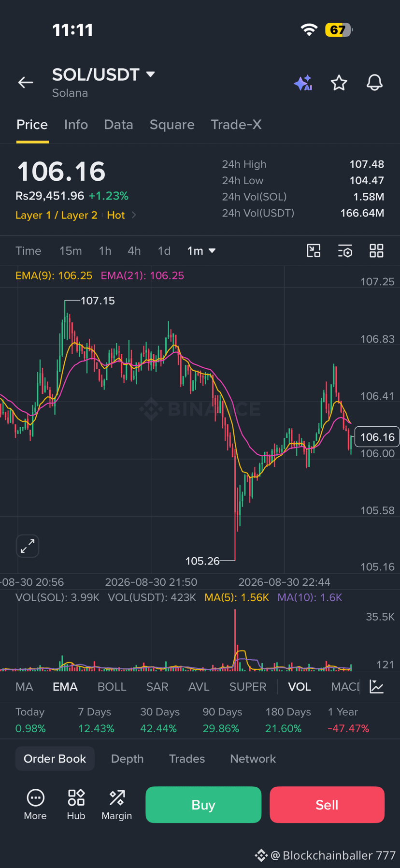This screenshot has height=868, width=400.
Task: Select the 1h chart interval
Action: [x=105, y=251]
